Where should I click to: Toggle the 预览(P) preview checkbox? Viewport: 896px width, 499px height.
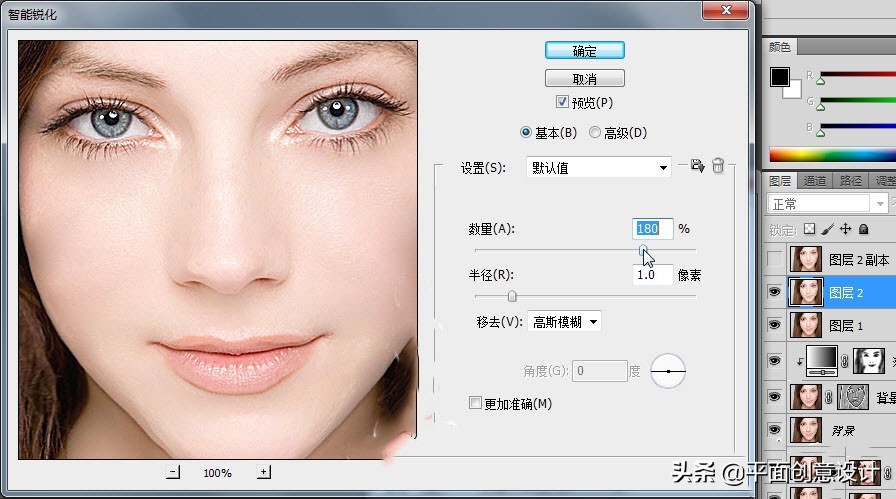[x=562, y=102]
